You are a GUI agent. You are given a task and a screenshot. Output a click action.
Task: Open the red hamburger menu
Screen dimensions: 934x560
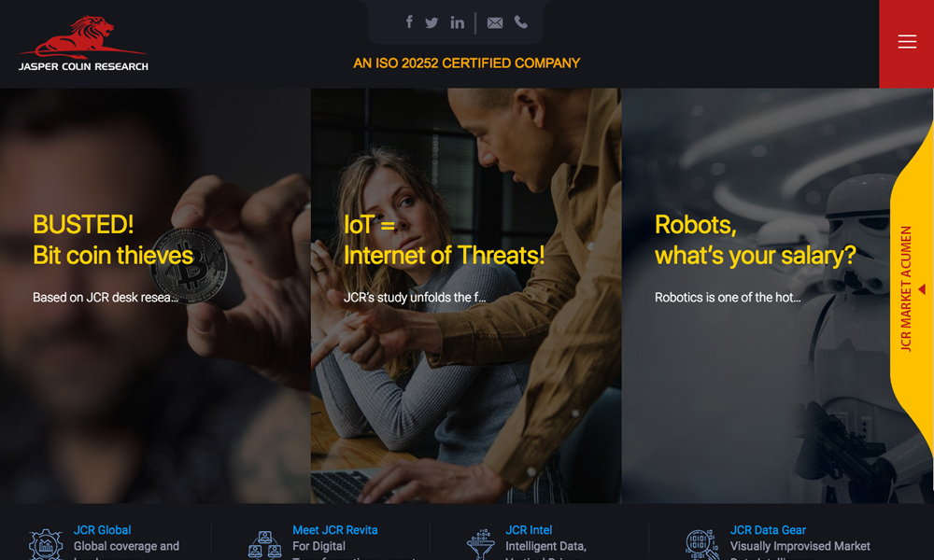(907, 44)
